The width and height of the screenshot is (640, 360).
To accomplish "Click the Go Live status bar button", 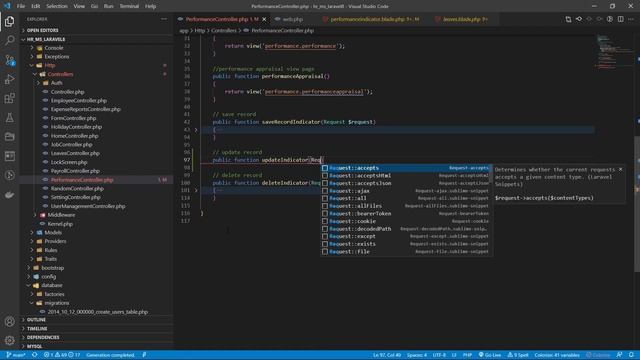I will point(490,355).
